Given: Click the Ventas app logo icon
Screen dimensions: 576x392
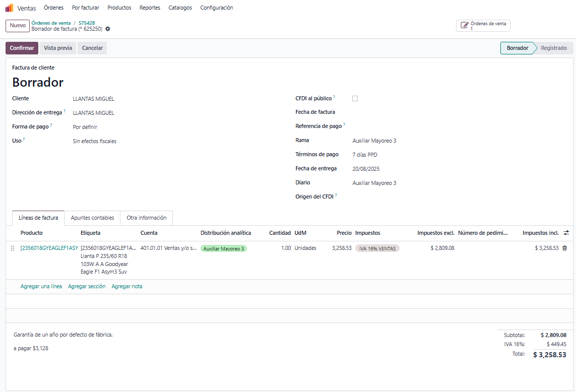Looking at the screenshot, I should 9,8.
